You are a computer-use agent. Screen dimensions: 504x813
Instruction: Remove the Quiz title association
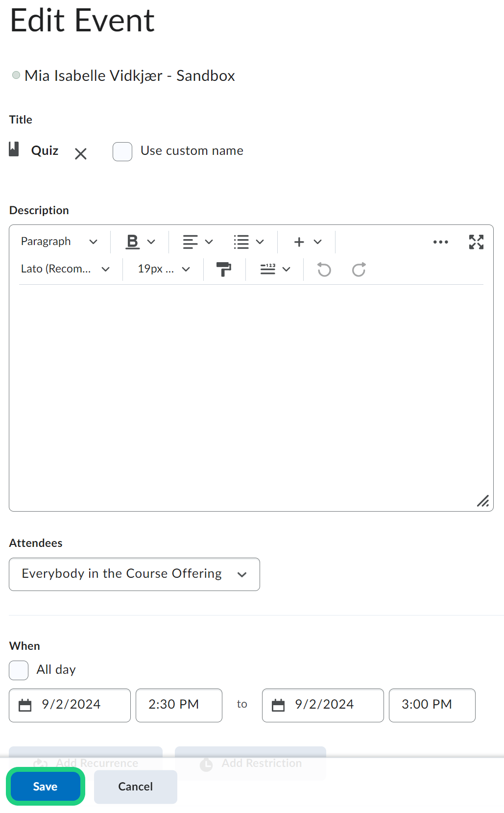pos(81,154)
